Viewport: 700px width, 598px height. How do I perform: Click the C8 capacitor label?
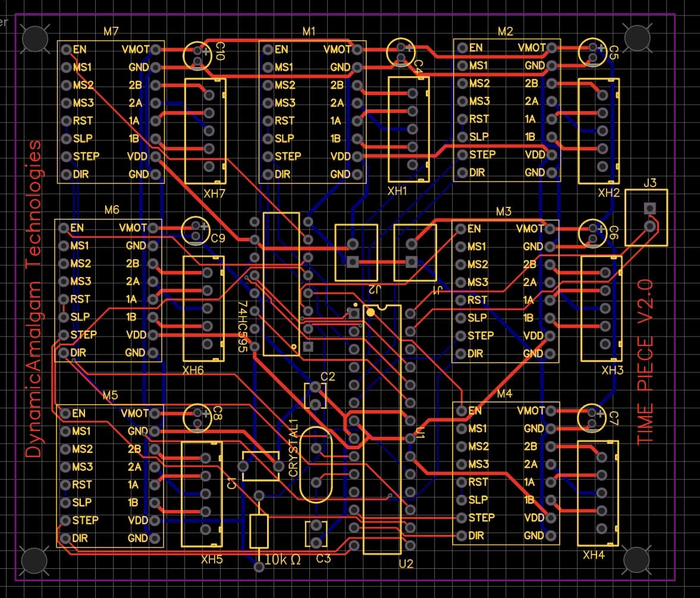tap(218, 413)
